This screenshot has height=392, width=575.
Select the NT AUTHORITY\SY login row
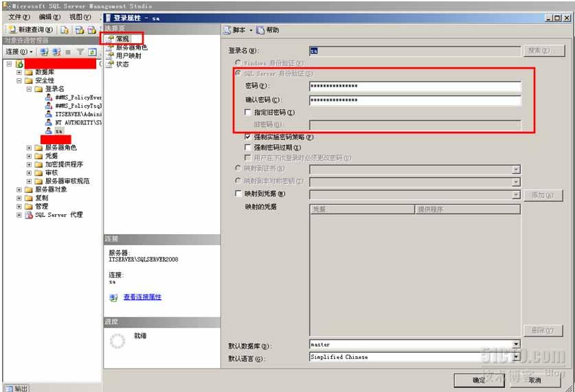78,122
